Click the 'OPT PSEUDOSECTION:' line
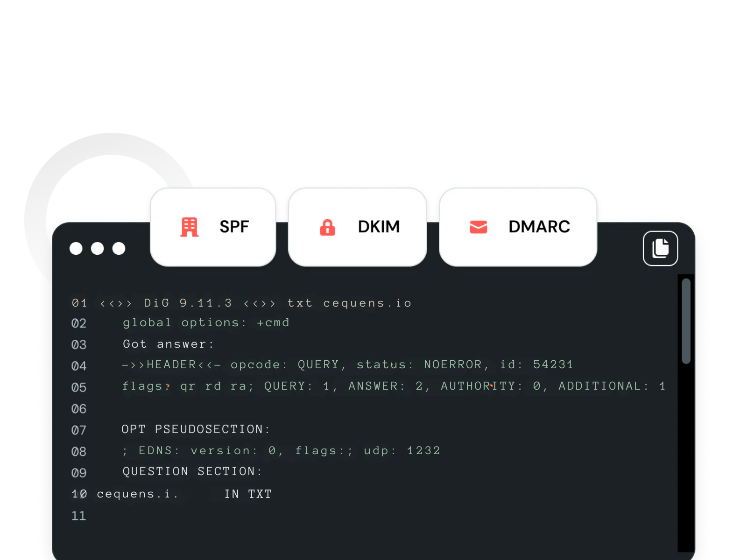The height and width of the screenshot is (560, 747). point(196,429)
